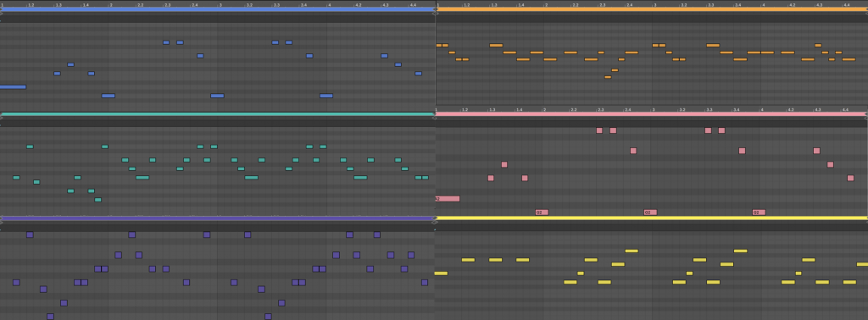The height and width of the screenshot is (320, 868).
Task: Click the 2.3 marker in blue clip ruler
Action: point(167,4)
